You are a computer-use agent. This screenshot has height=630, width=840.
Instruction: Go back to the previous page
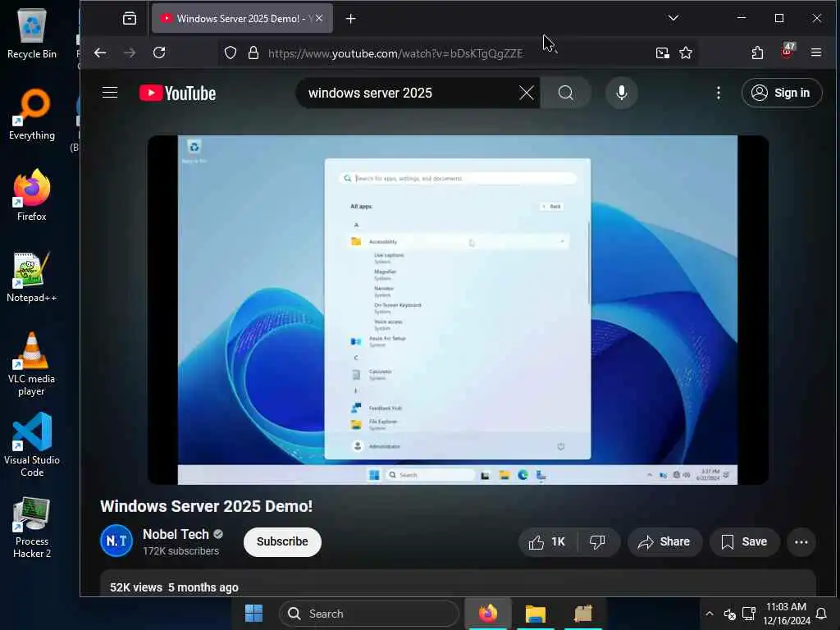100,52
